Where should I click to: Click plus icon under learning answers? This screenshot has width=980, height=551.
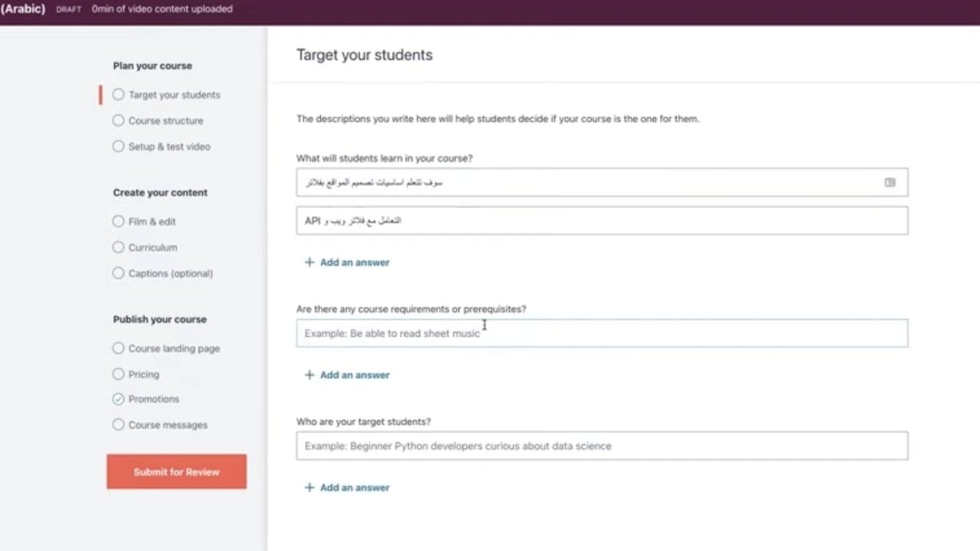pos(309,262)
